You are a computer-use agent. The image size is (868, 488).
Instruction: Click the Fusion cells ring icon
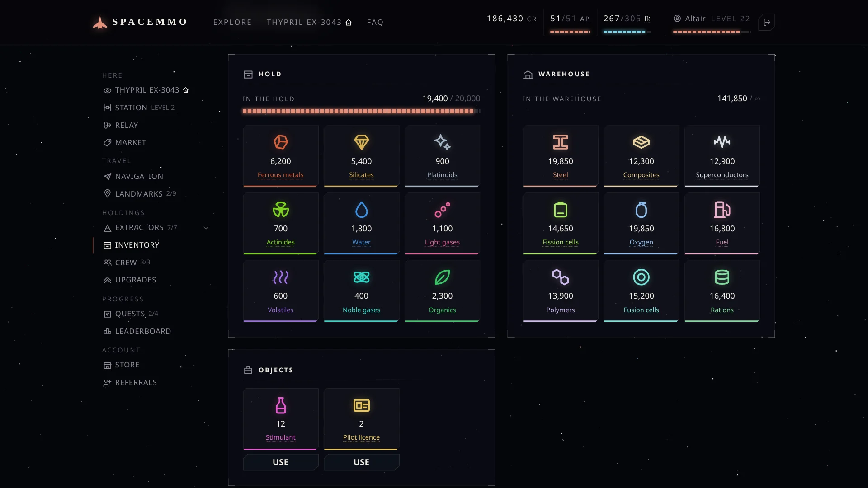[641, 277]
